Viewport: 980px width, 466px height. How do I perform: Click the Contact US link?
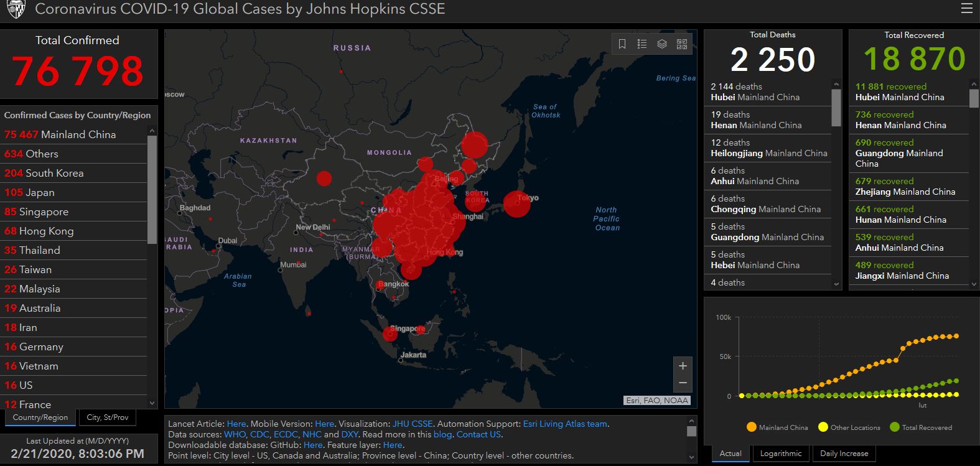pos(478,434)
